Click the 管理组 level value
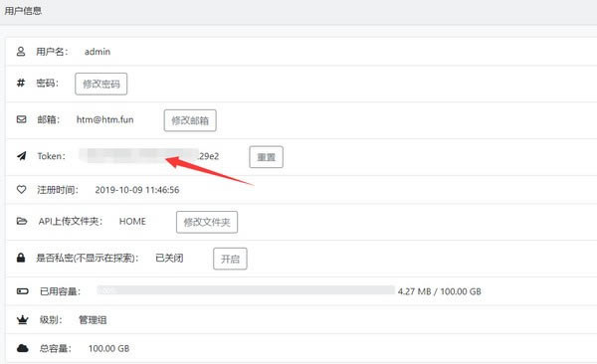597x364 pixels. pyautogui.click(x=93, y=320)
